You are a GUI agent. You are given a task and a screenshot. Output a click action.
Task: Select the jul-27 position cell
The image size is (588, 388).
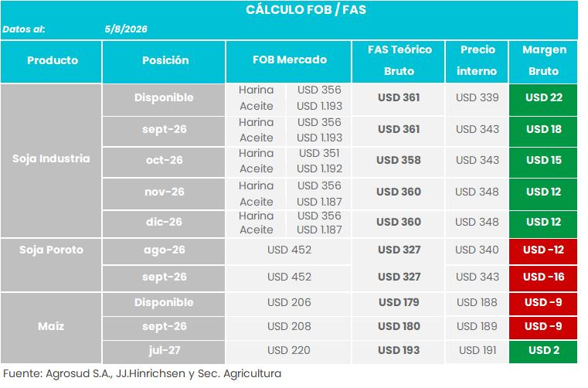164,352
